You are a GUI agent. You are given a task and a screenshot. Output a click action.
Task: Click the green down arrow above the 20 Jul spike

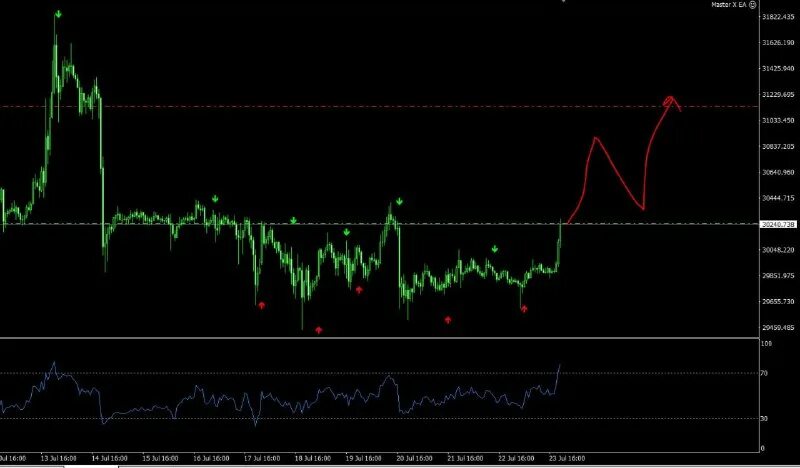tap(399, 202)
